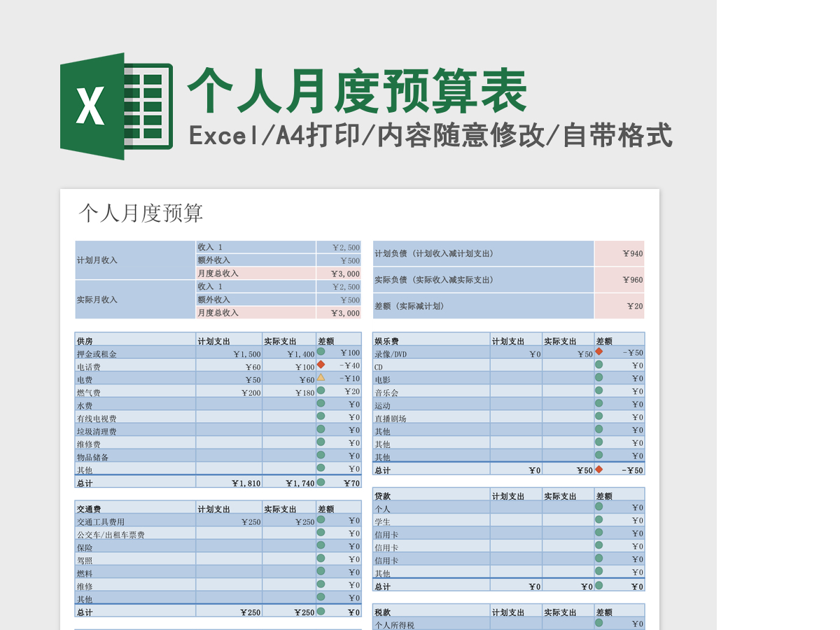
Task: Select the 押金或租金 row label
Action: [135, 353]
